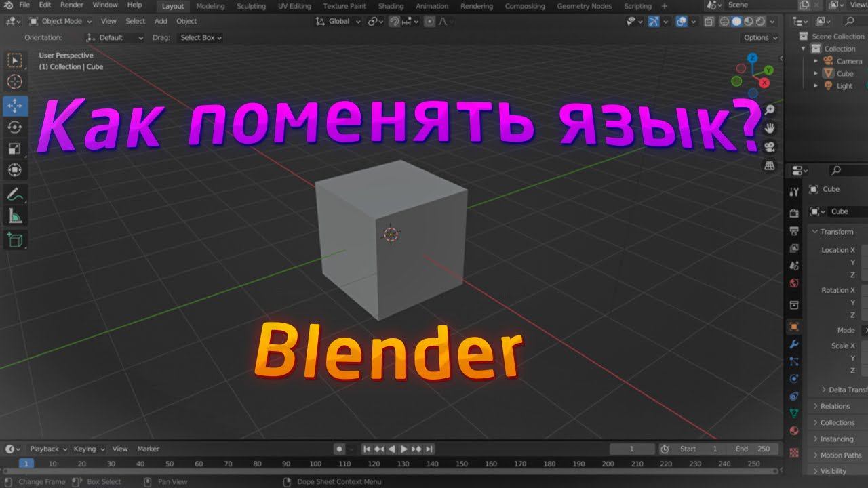The width and height of the screenshot is (868, 488).
Task: Choose the Move tool
Action: 14,106
